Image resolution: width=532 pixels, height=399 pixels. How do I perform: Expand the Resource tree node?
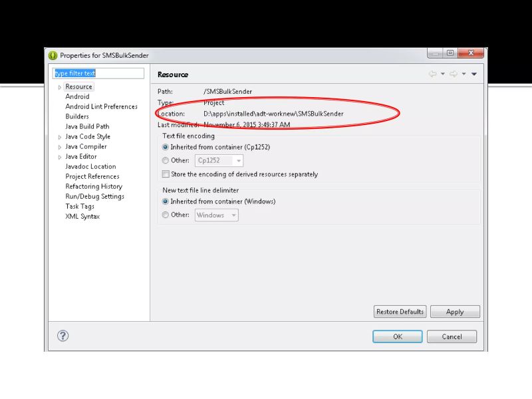[60, 86]
